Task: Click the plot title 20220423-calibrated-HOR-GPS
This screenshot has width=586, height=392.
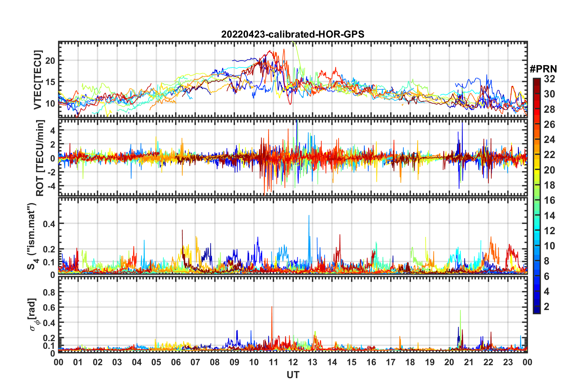Action: tap(293, 34)
